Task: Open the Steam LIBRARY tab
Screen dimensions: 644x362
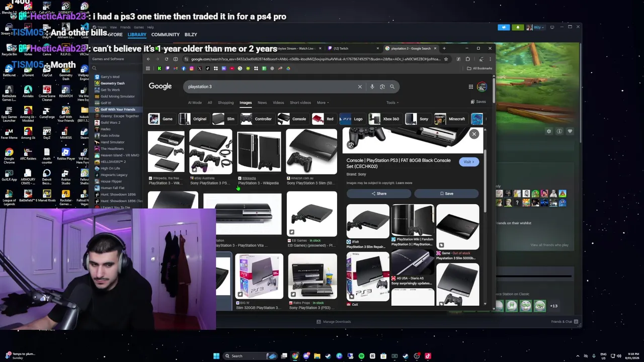Action: (x=137, y=35)
